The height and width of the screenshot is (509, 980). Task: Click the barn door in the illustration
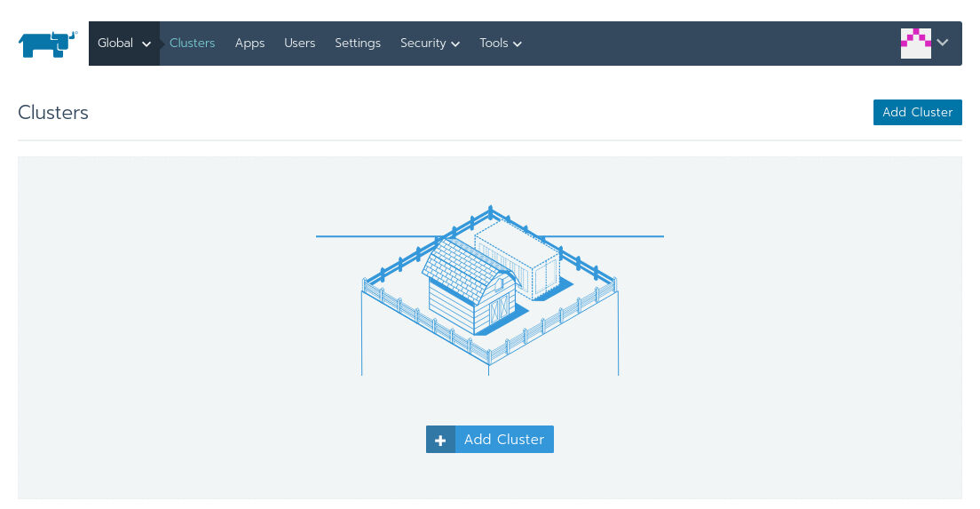[500, 311]
